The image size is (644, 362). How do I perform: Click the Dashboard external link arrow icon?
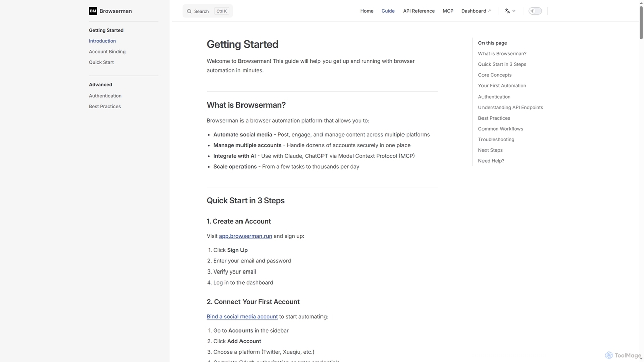489,11
